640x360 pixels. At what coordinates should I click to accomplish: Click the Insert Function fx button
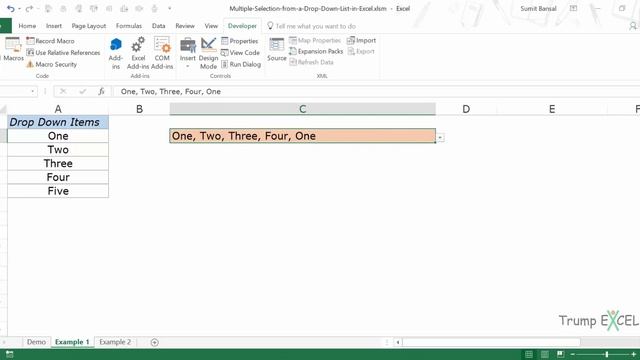coord(101,91)
